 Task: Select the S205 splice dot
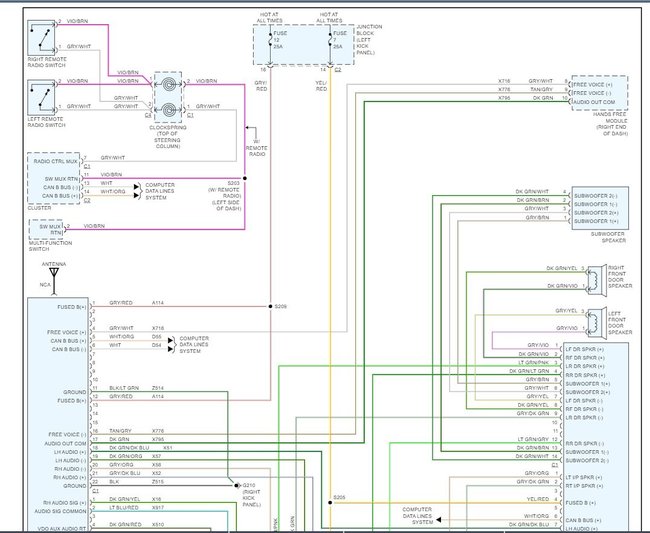click(330, 502)
